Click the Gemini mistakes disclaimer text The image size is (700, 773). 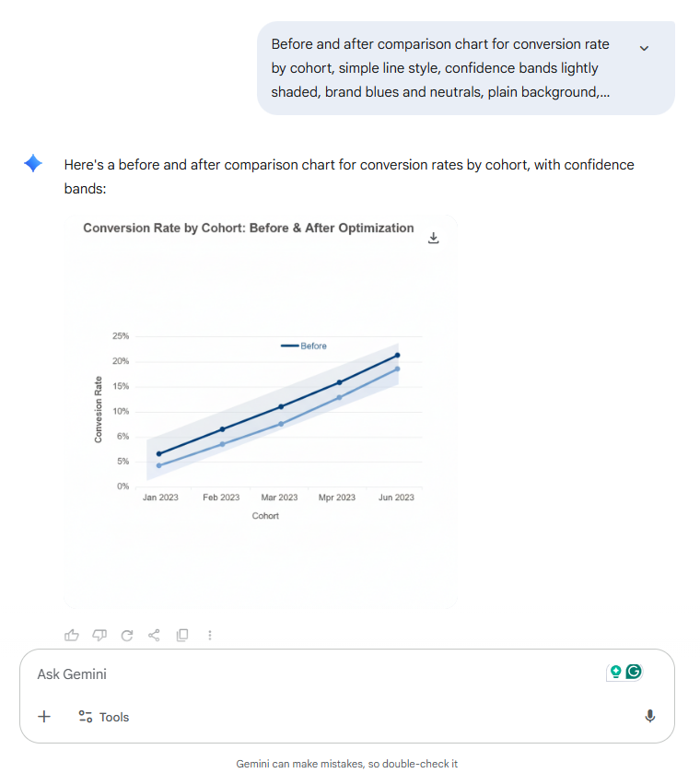click(347, 764)
